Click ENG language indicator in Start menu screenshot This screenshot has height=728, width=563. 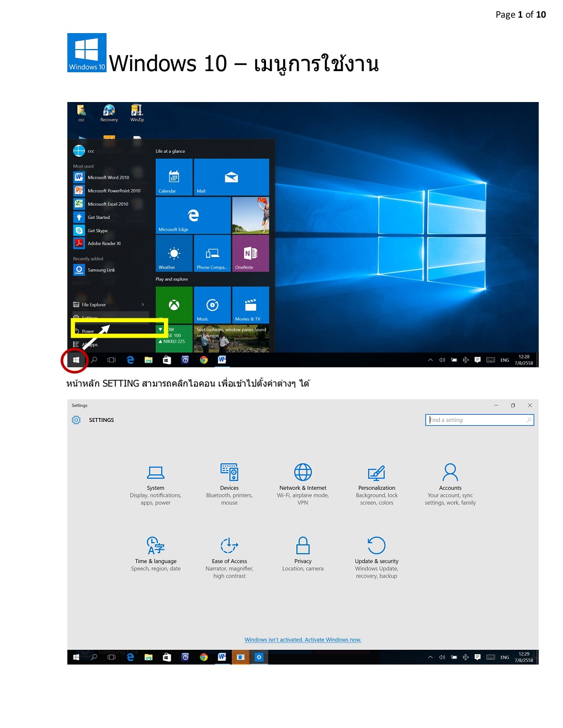pos(505,360)
